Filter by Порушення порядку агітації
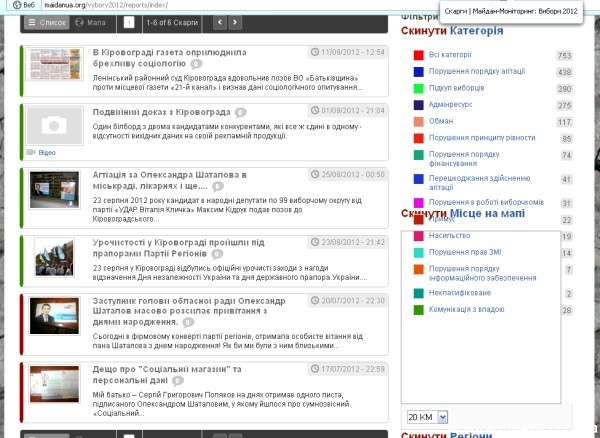This screenshot has width=600, height=438. click(x=477, y=71)
